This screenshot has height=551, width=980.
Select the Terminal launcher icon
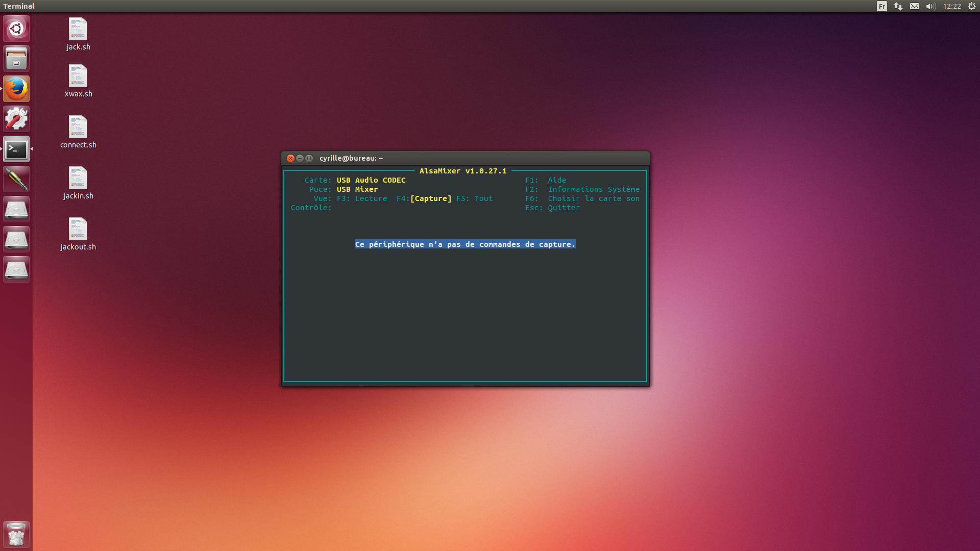pos(16,149)
